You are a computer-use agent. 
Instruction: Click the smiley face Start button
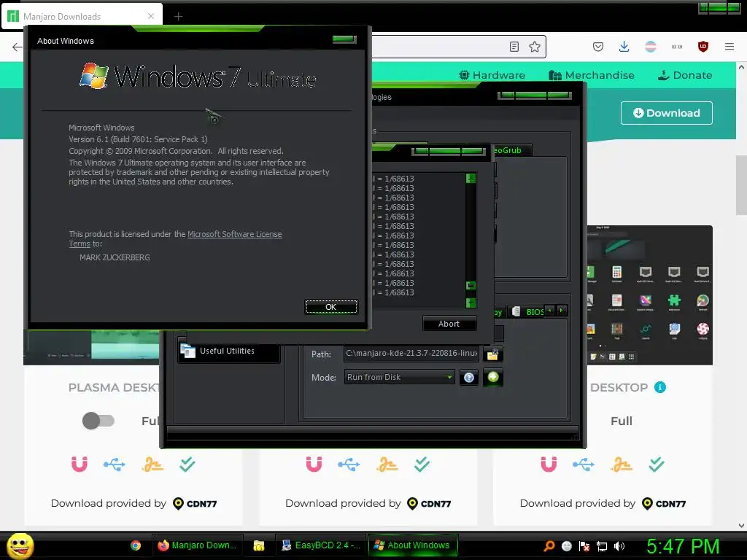coord(20,545)
